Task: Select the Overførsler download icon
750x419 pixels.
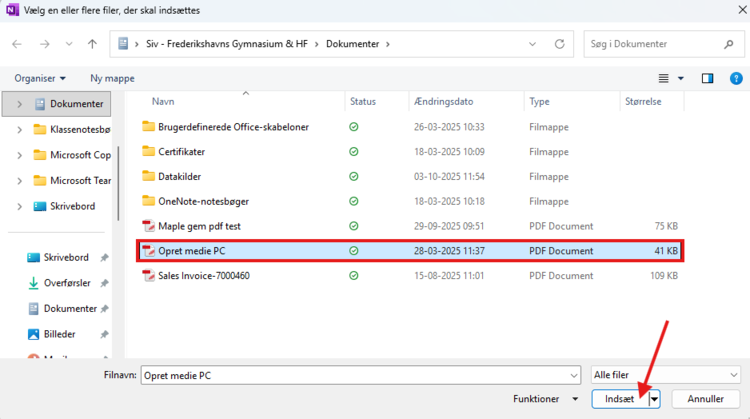Action: [32, 283]
